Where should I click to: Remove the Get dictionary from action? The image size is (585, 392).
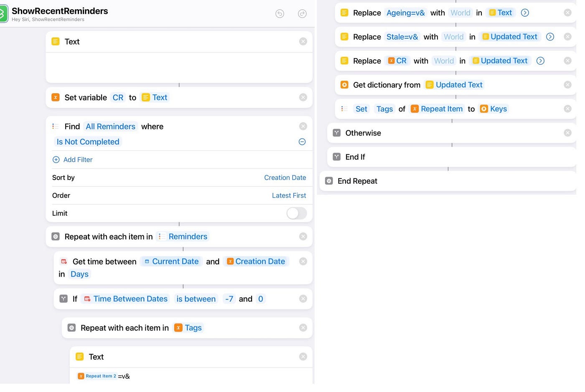pyautogui.click(x=567, y=85)
